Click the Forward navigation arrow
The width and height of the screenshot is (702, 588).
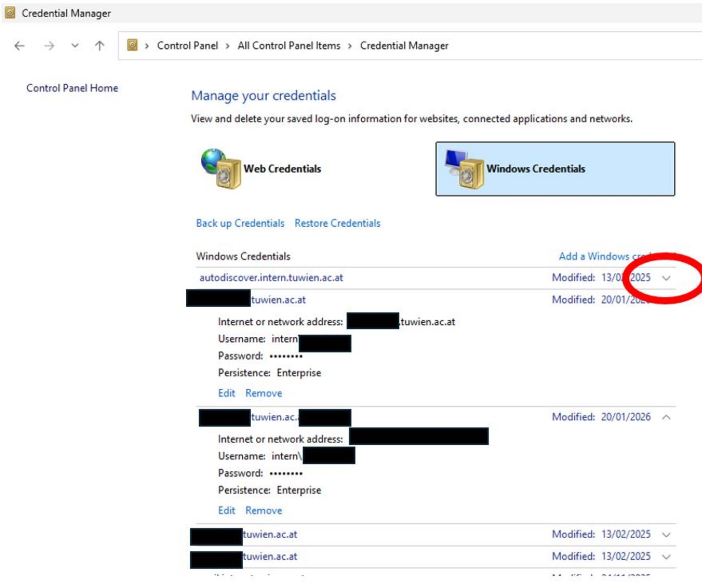tap(49, 46)
